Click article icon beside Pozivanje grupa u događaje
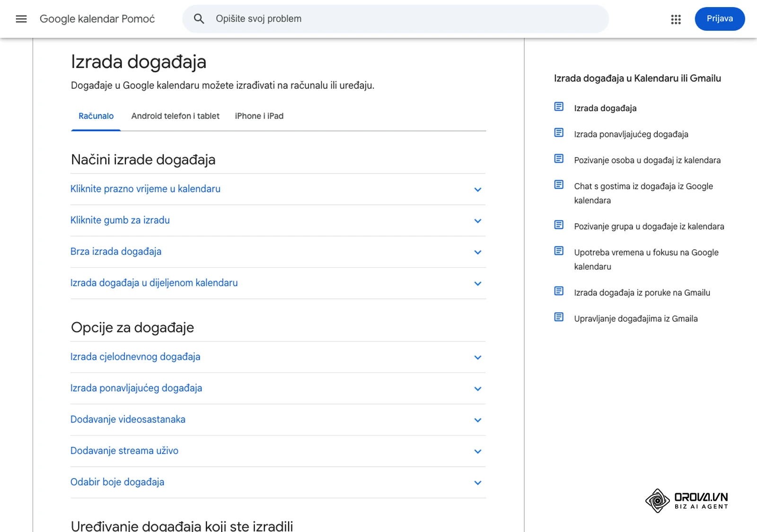757x532 pixels. [x=559, y=225]
